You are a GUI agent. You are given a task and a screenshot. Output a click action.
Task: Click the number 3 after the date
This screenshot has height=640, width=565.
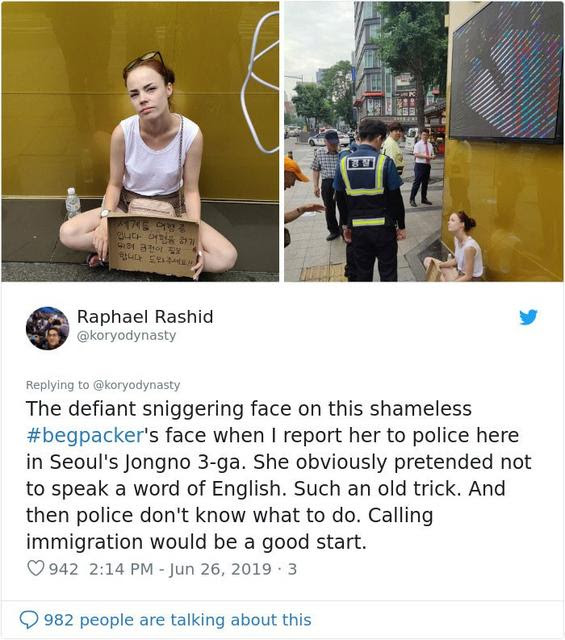coord(292,569)
